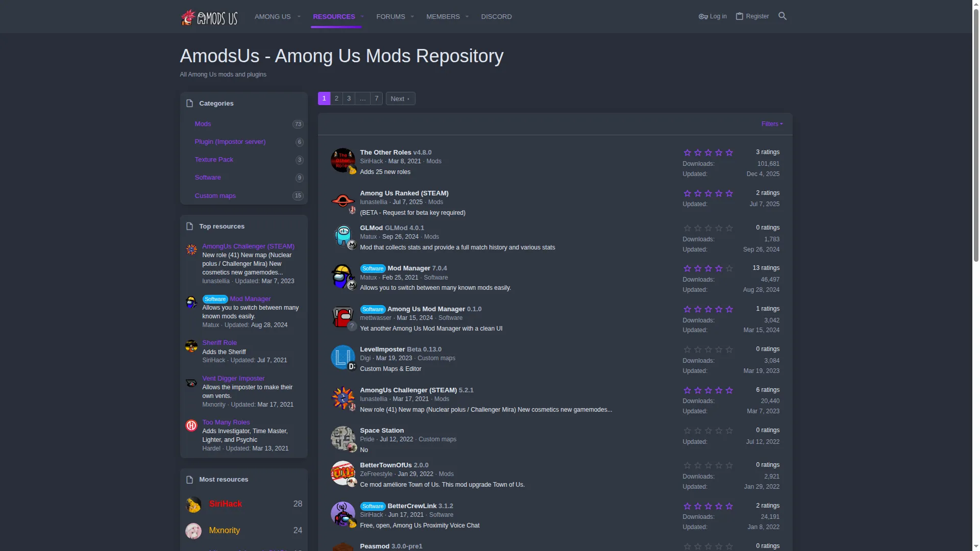Open Too Many Roles link
The height and width of the screenshot is (551, 980).
226,422
